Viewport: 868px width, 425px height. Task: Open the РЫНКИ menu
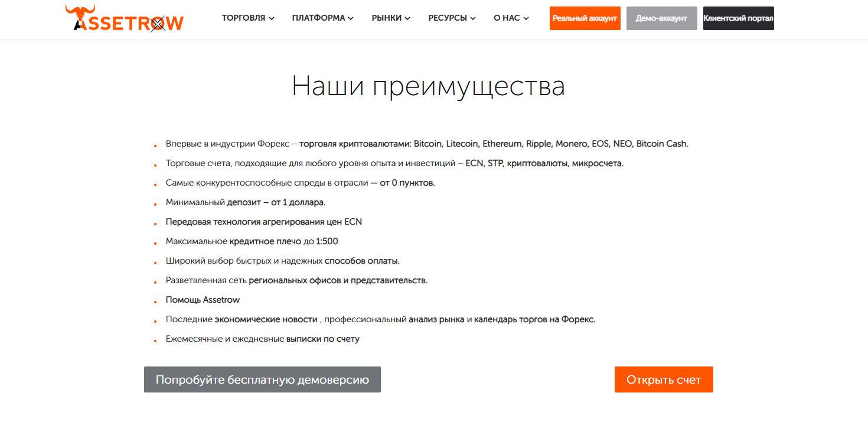point(391,18)
